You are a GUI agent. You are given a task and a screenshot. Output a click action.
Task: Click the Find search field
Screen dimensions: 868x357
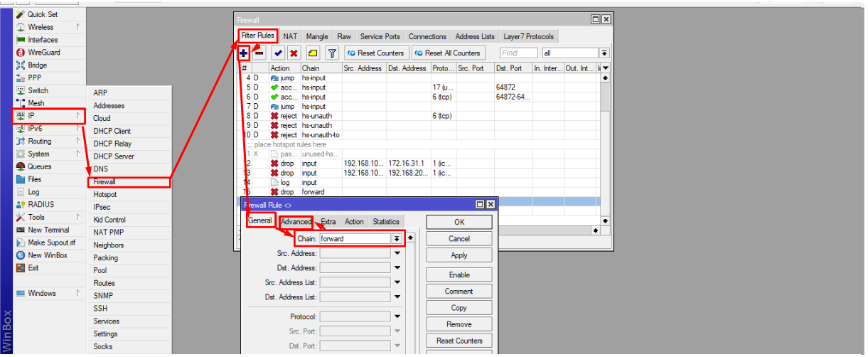pos(518,53)
